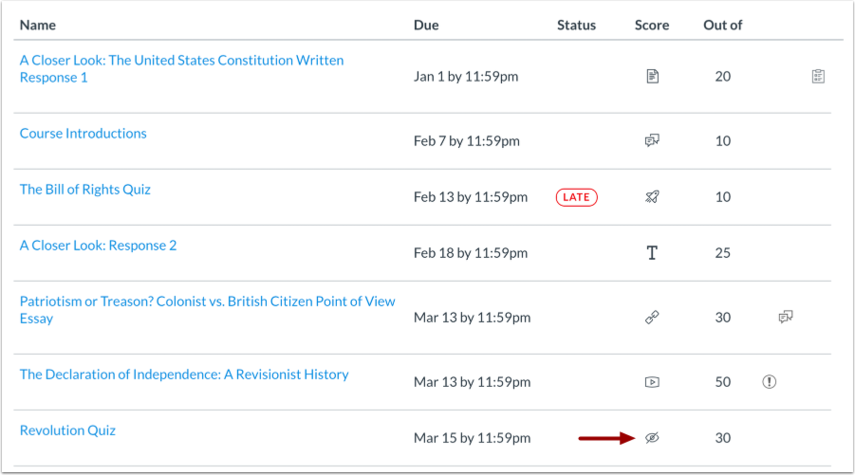Open the Course Introductions assignment link
This screenshot has height=475, width=855.
click(x=83, y=133)
